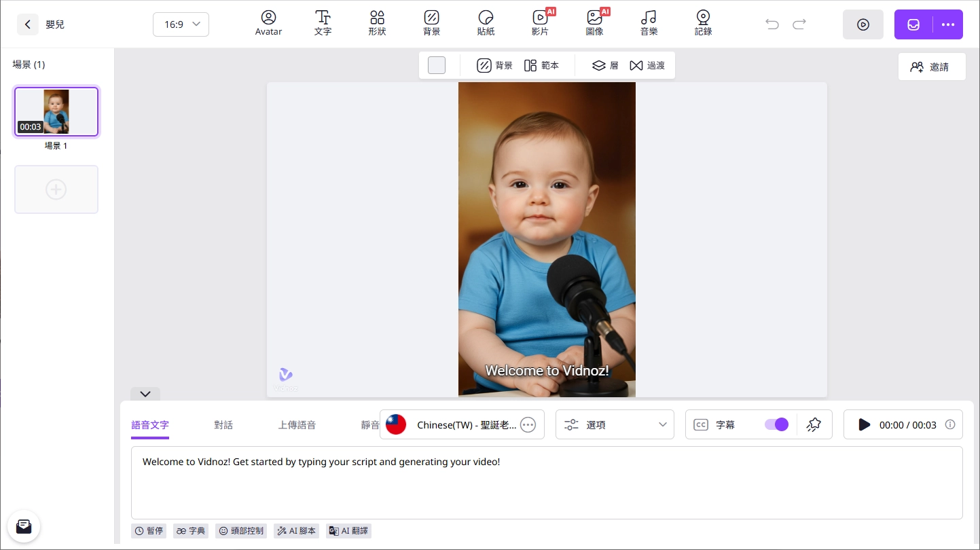This screenshot has height=550, width=980.
Task: Expand the 選項 options dropdown
Action: (615, 424)
